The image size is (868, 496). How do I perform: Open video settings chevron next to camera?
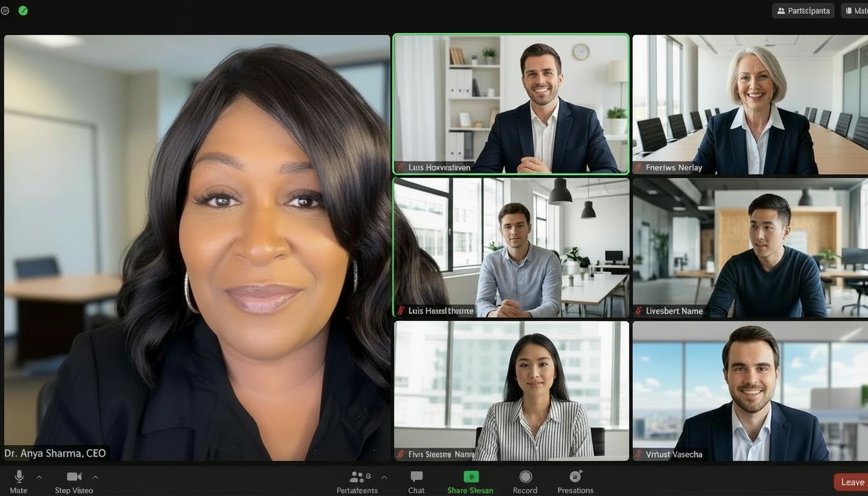[96, 477]
